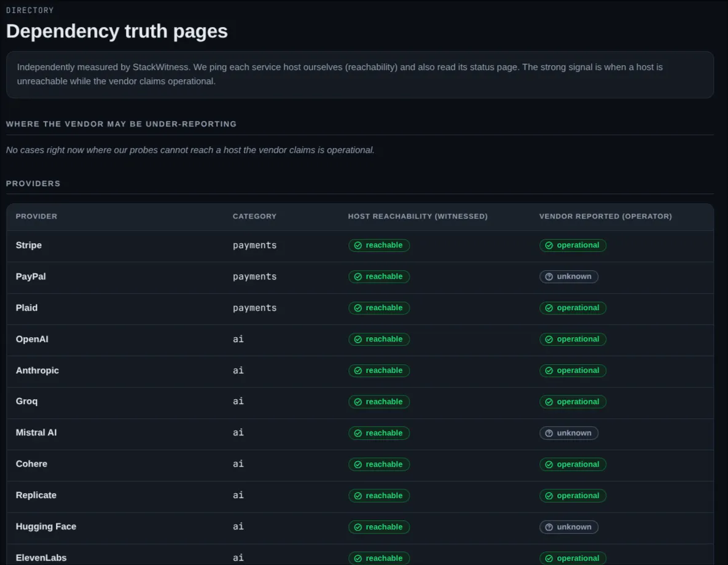Click the reachable check icon in Cohere row
The height and width of the screenshot is (565, 728).
click(x=358, y=465)
